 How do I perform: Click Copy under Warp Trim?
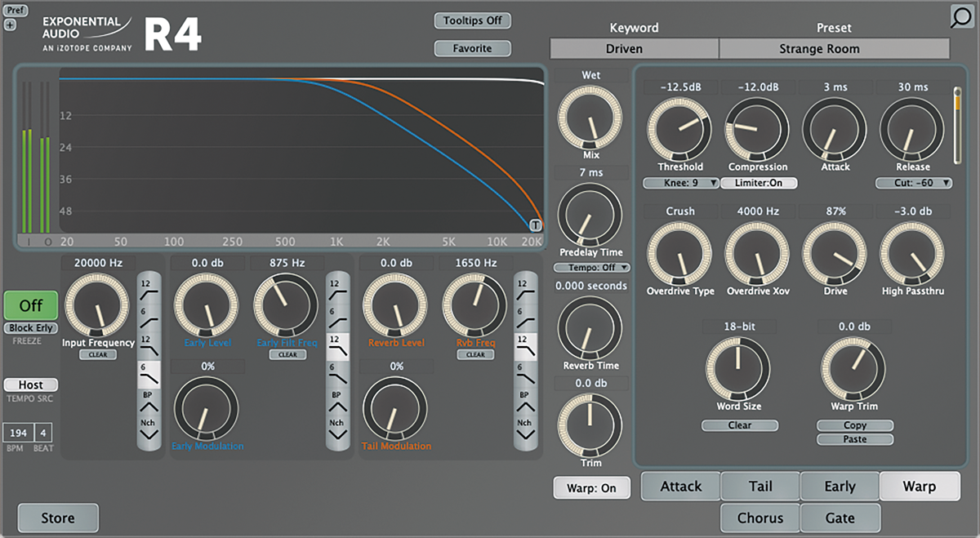tap(855, 425)
